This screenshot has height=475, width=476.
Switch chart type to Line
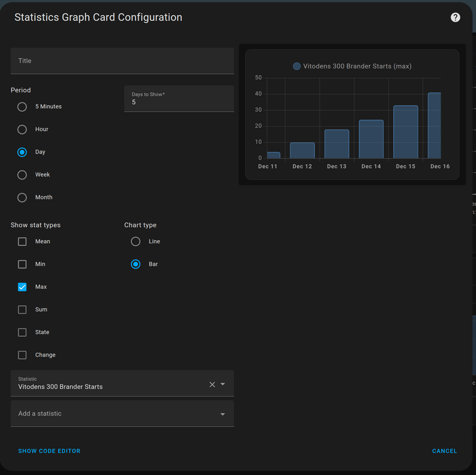(136, 241)
